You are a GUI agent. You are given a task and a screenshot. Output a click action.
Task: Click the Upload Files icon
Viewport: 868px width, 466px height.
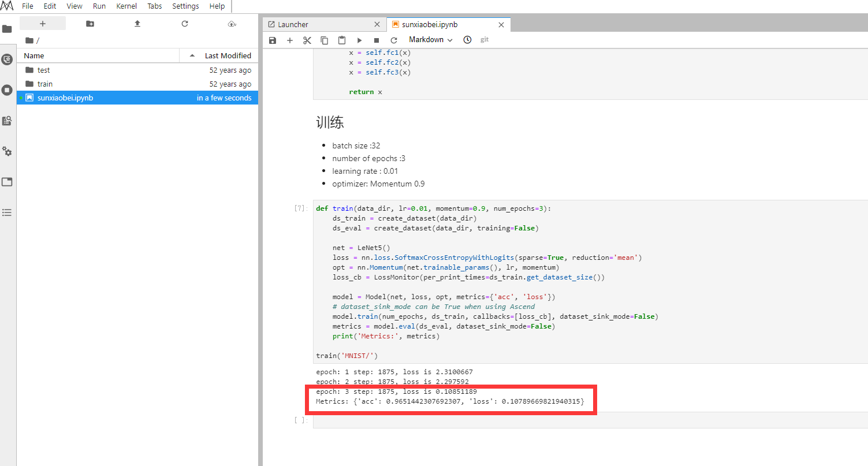pos(137,24)
